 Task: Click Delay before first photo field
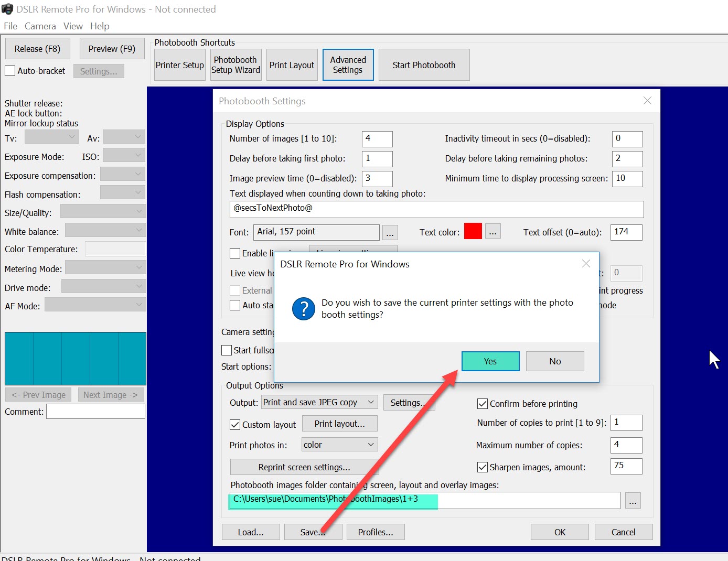(377, 159)
